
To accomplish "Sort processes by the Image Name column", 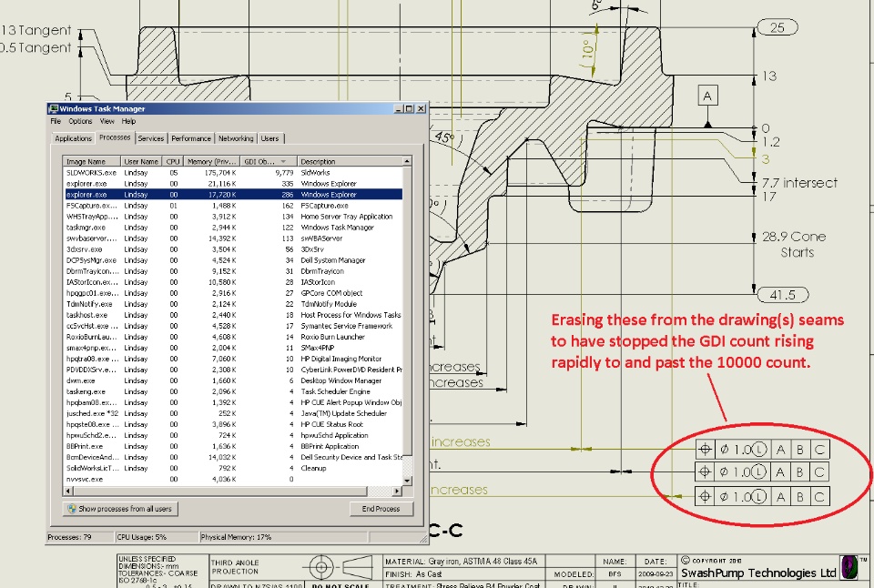I will point(91,162).
